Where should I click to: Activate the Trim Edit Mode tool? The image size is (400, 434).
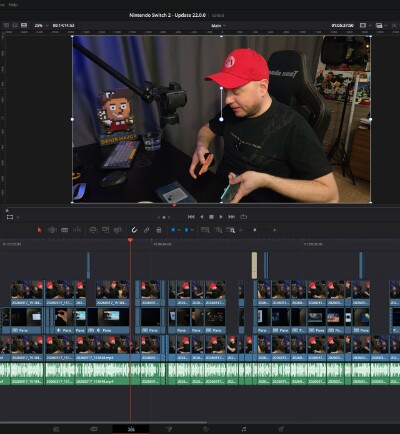pos(52,230)
